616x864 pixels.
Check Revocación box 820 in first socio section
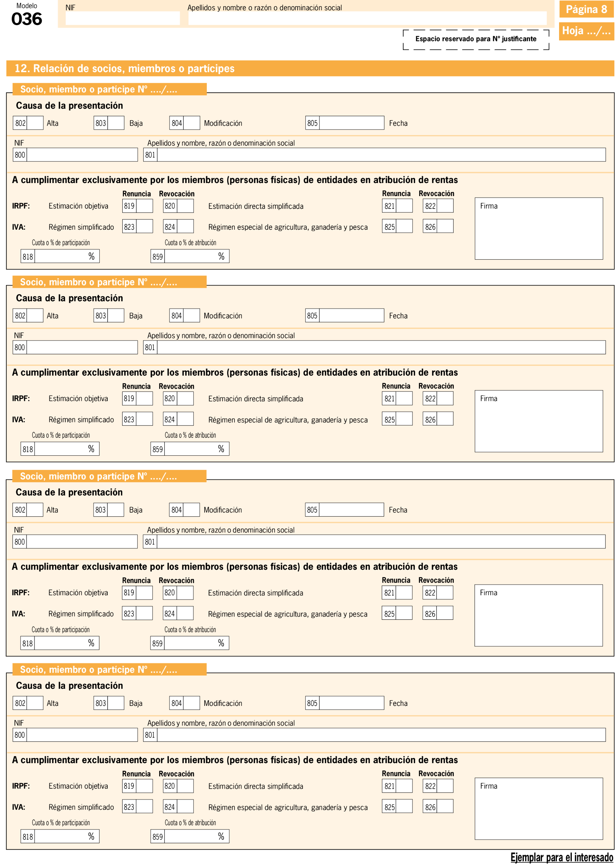pyautogui.click(x=185, y=206)
